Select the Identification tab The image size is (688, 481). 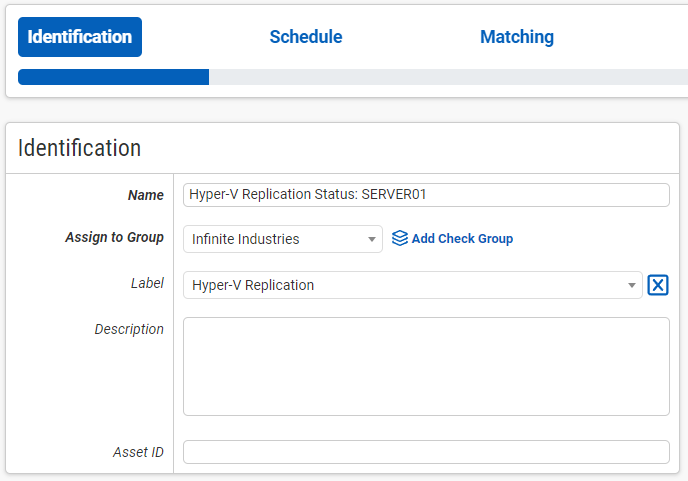click(x=80, y=37)
